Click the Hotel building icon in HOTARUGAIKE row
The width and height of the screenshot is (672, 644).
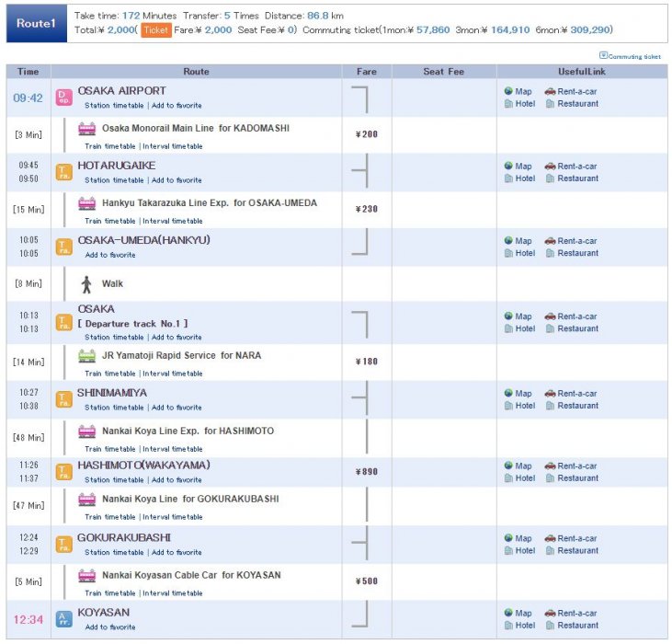click(508, 178)
